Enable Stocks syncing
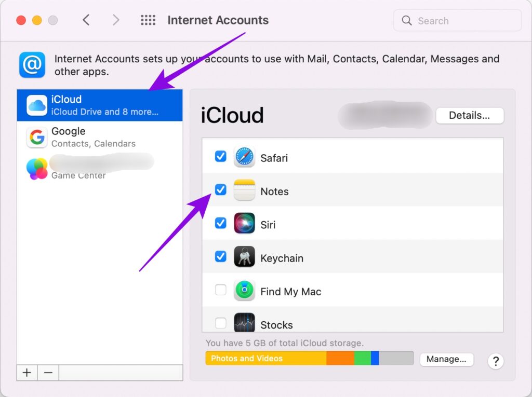Image resolution: width=532 pixels, height=397 pixels. pos(220,323)
